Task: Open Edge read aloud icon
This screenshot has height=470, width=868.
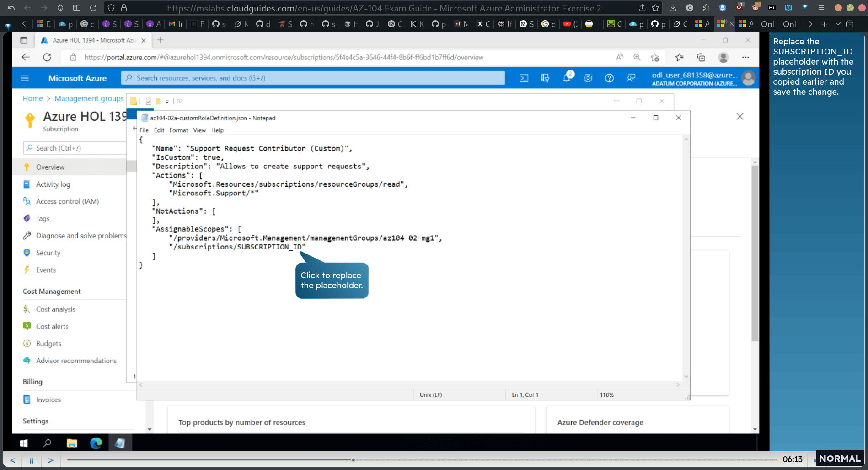Action: (619, 57)
